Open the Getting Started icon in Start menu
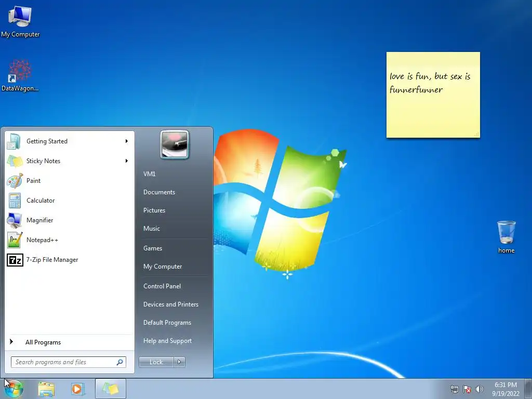 14,141
